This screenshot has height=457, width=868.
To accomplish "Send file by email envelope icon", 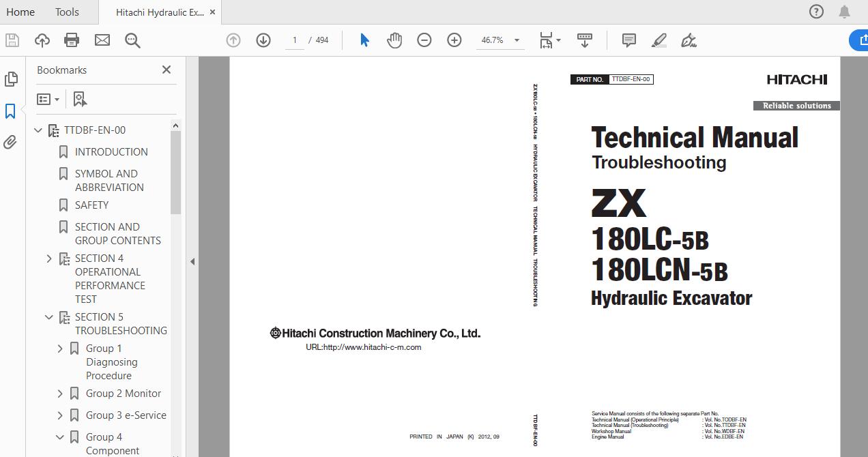I will click(102, 40).
